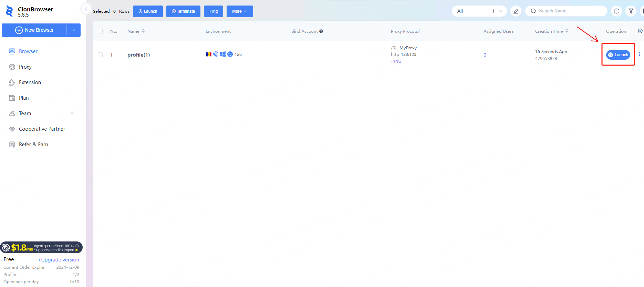Open the filter funnel icon

pos(631,11)
